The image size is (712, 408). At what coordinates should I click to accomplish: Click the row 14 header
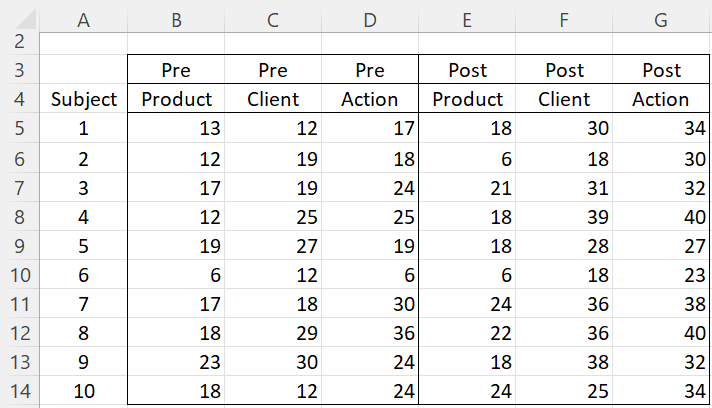pos(19,390)
